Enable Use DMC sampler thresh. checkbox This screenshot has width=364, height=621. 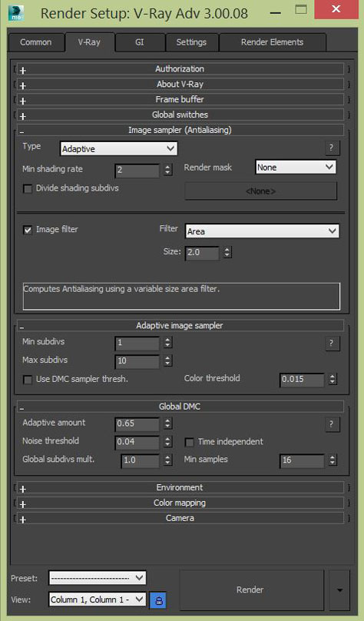click(x=28, y=380)
